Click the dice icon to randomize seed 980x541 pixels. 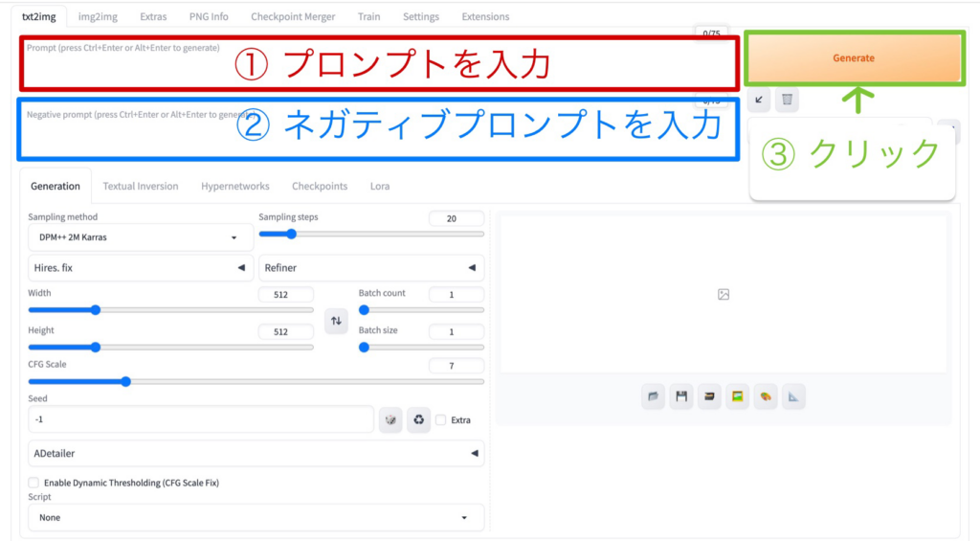click(x=390, y=419)
